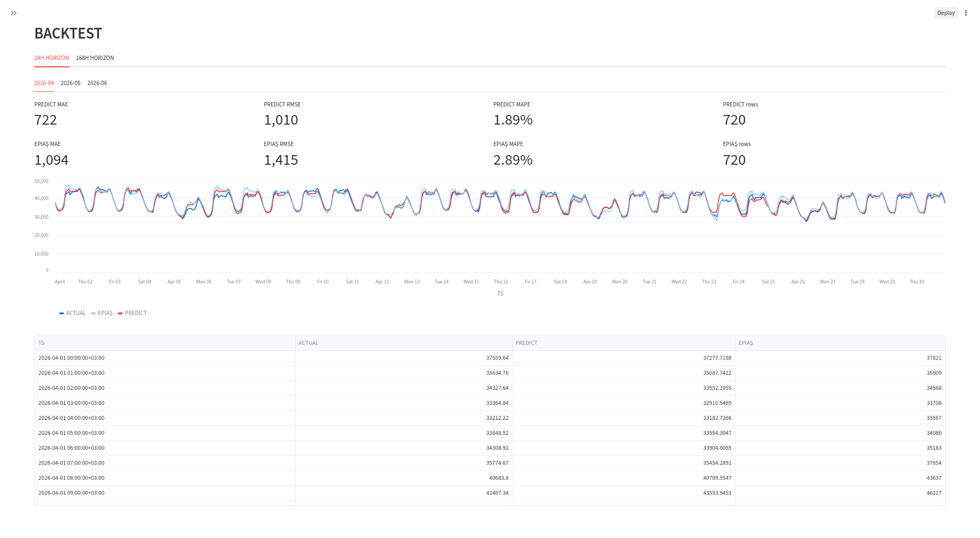Click PREDICT value 37277.7188
This screenshot has width=980, height=538.
624,358
